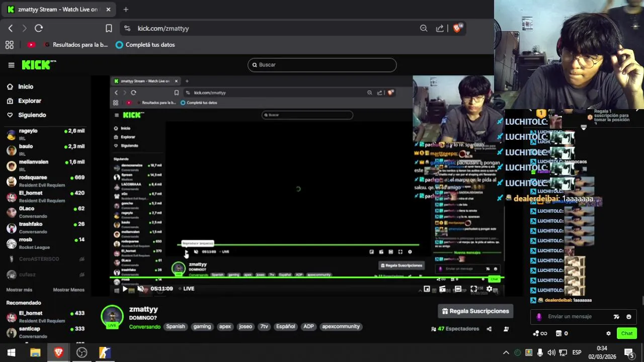This screenshot has height=362, width=644.
Task: Toggle mini player mode icon
Action: click(x=442, y=289)
